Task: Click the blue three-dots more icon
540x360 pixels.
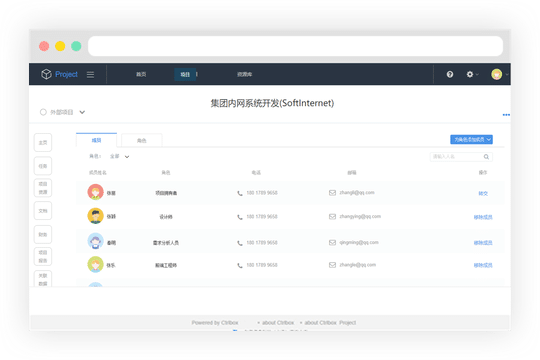Action: 506,115
